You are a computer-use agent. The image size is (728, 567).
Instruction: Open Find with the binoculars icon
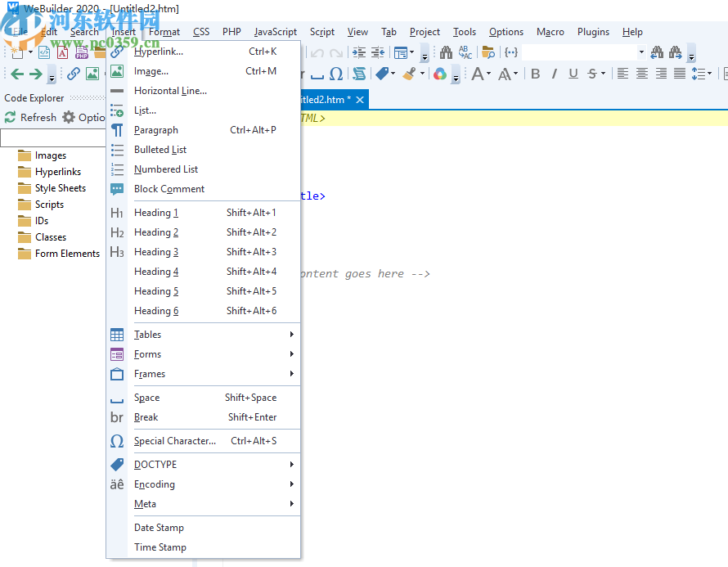(x=446, y=52)
